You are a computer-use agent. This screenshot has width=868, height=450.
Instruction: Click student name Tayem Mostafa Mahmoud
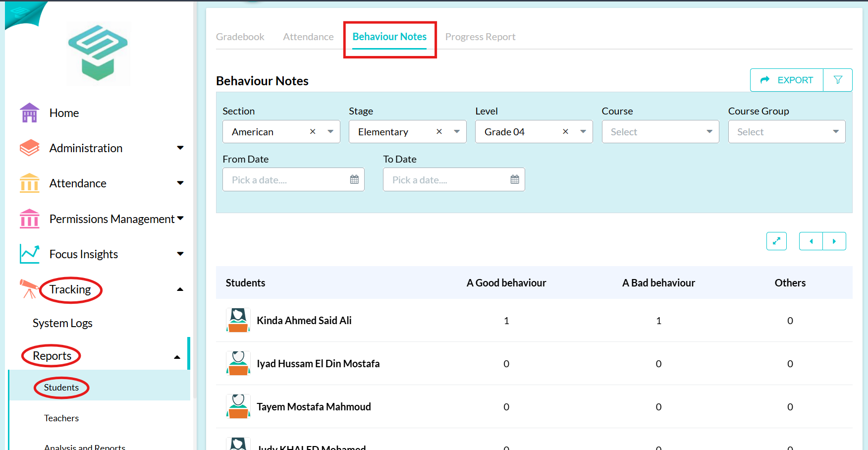(x=314, y=406)
